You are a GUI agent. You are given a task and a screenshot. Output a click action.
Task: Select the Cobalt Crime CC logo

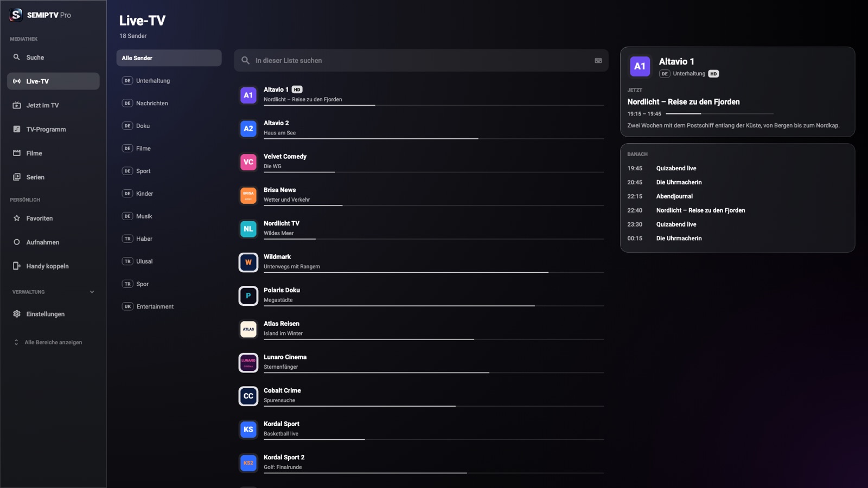pos(248,396)
